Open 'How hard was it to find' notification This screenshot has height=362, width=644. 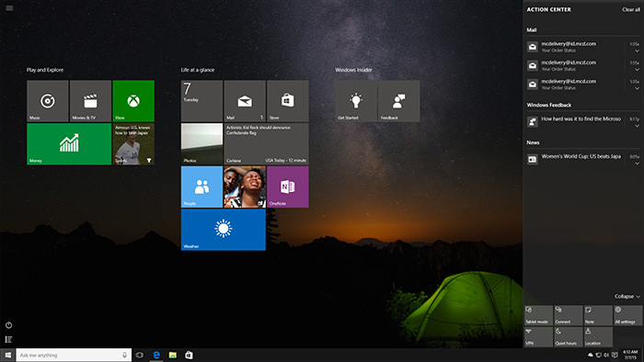[581, 119]
